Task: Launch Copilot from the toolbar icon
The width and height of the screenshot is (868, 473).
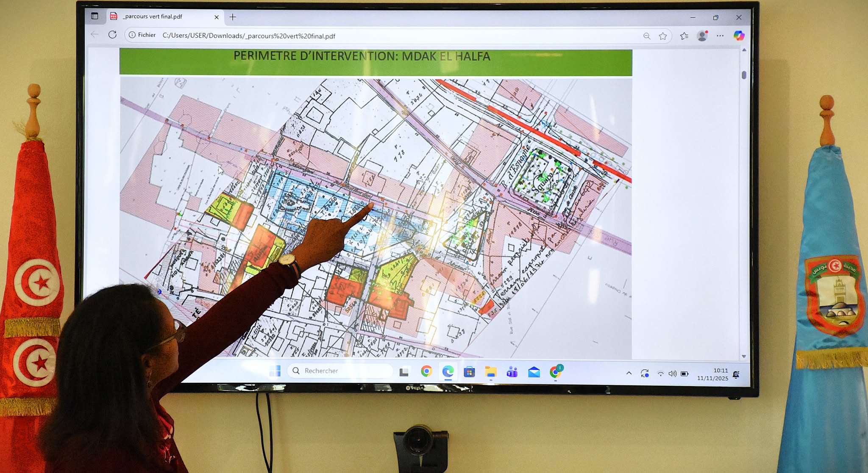Action: click(739, 36)
